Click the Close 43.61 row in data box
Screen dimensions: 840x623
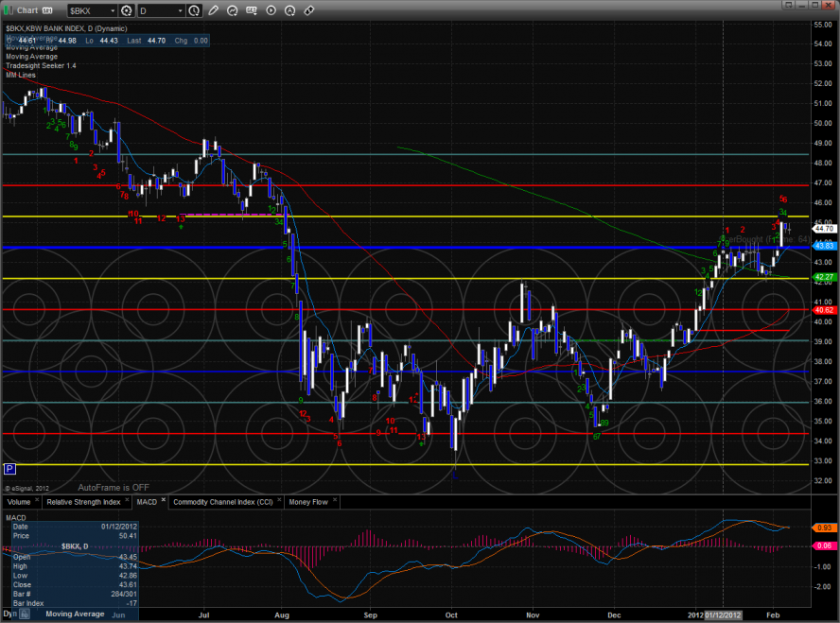[75, 585]
